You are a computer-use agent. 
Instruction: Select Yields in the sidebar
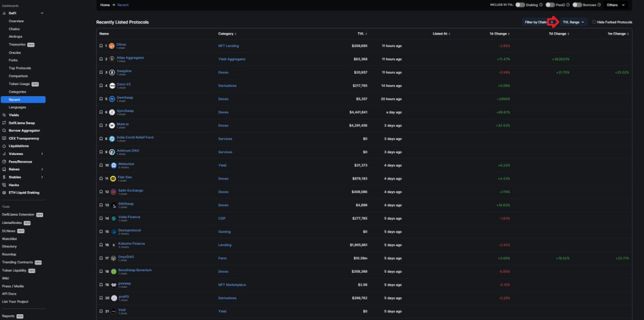(14, 115)
